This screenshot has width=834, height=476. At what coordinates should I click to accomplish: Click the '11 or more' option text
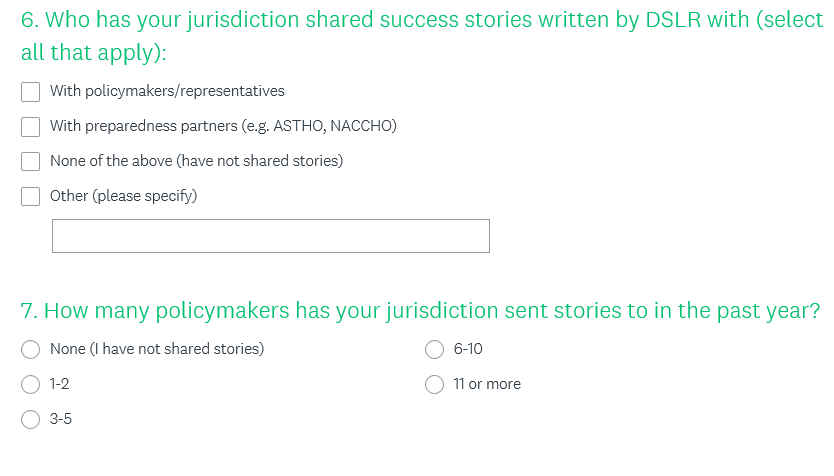(487, 384)
